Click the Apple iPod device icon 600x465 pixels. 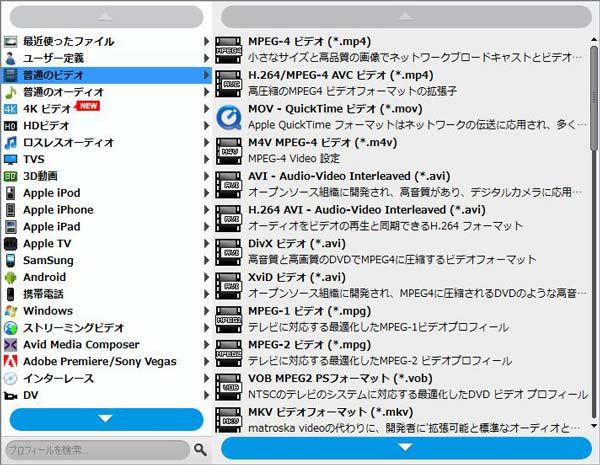coord(10,193)
